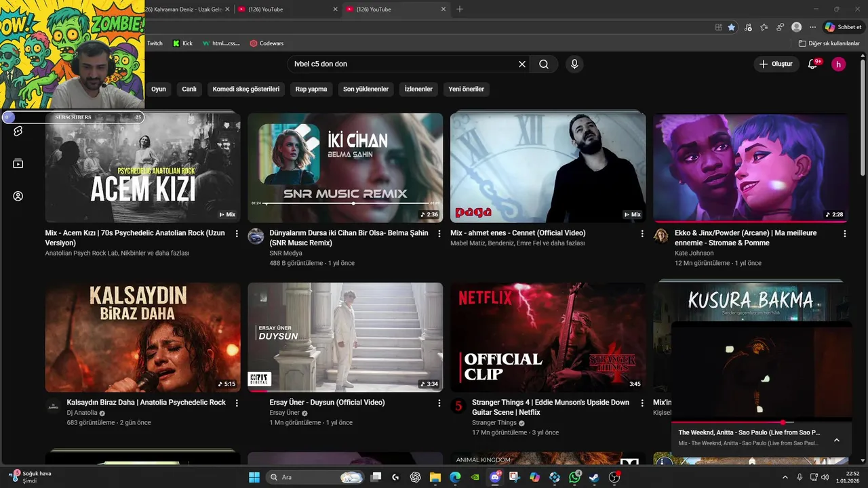Open Stranger Things channel avatar
Image resolution: width=868 pixels, height=488 pixels.
pos(458,405)
